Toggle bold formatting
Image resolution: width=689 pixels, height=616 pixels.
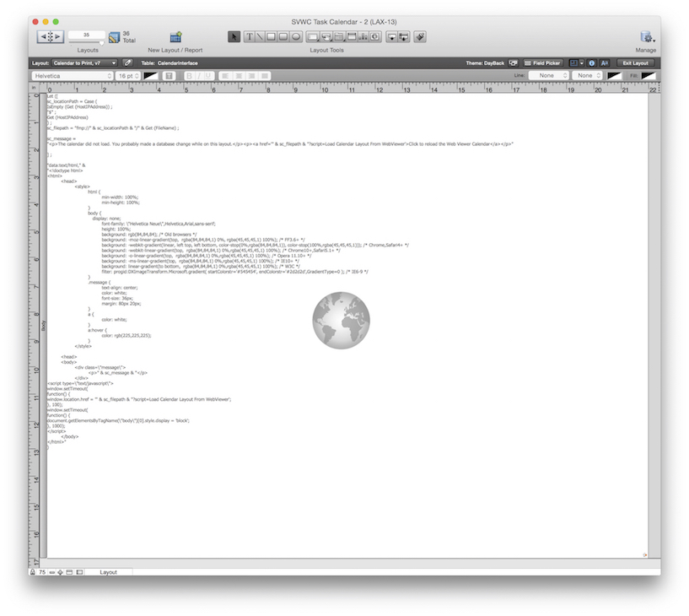coord(190,76)
